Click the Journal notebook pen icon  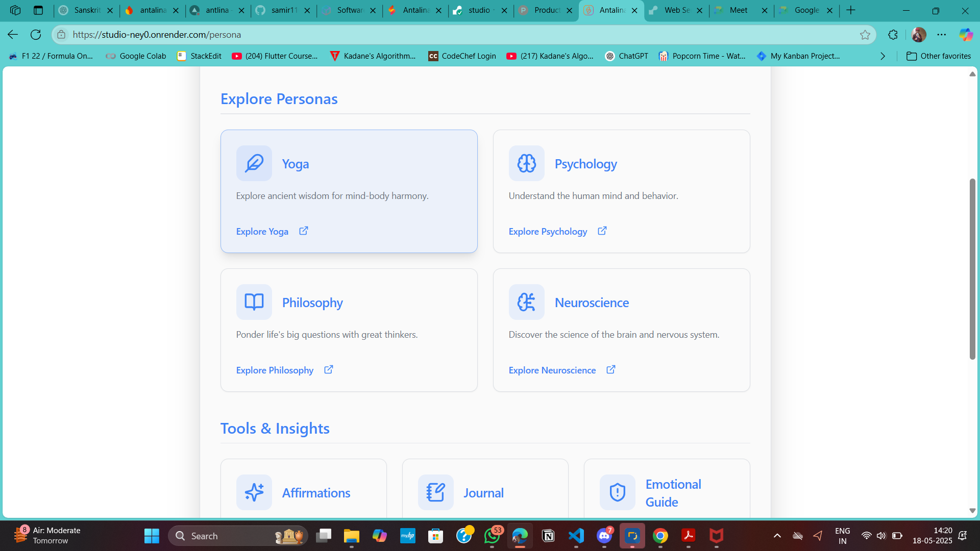435,492
